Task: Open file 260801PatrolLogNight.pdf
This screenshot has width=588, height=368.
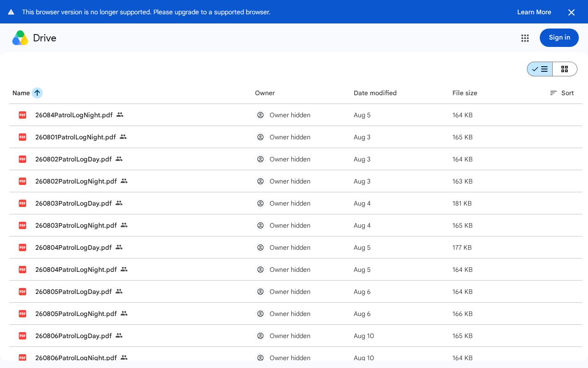Action: pyautogui.click(x=76, y=137)
